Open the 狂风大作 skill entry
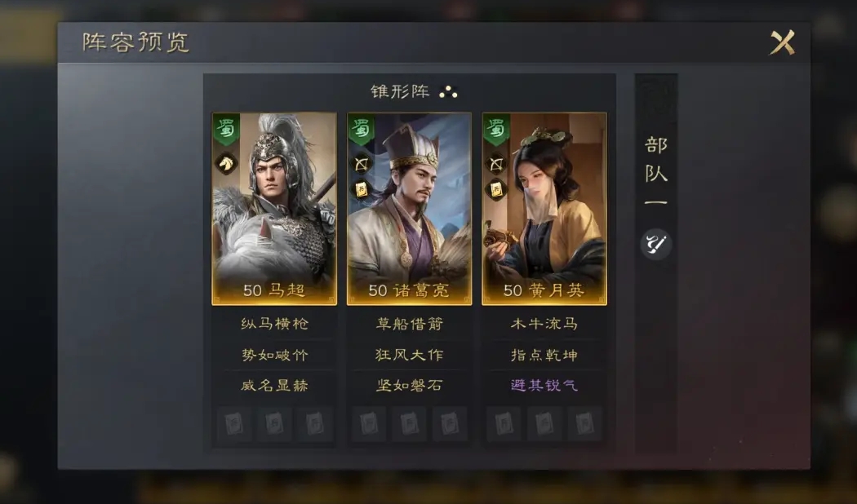Viewport: 857px width, 504px height. click(x=410, y=355)
